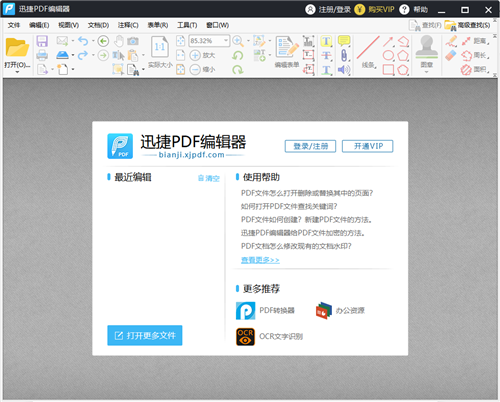This screenshot has width=500, height=402.
Task: Click the Zoom In plus button 放大
Action: point(202,55)
